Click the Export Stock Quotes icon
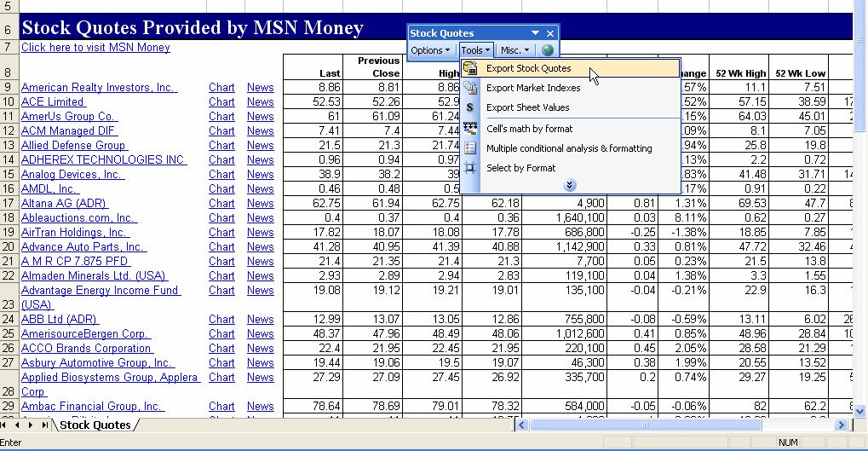The image size is (868, 451). point(470,68)
